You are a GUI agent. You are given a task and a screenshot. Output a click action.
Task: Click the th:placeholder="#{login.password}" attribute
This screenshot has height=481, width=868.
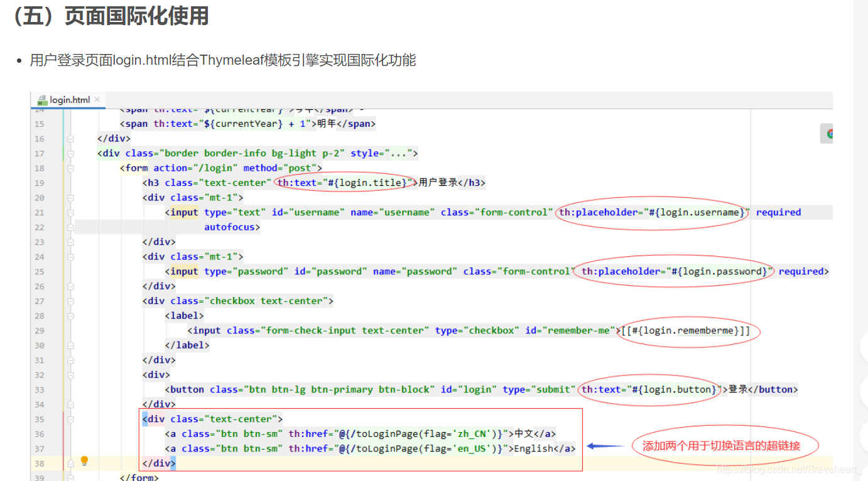[676, 271]
